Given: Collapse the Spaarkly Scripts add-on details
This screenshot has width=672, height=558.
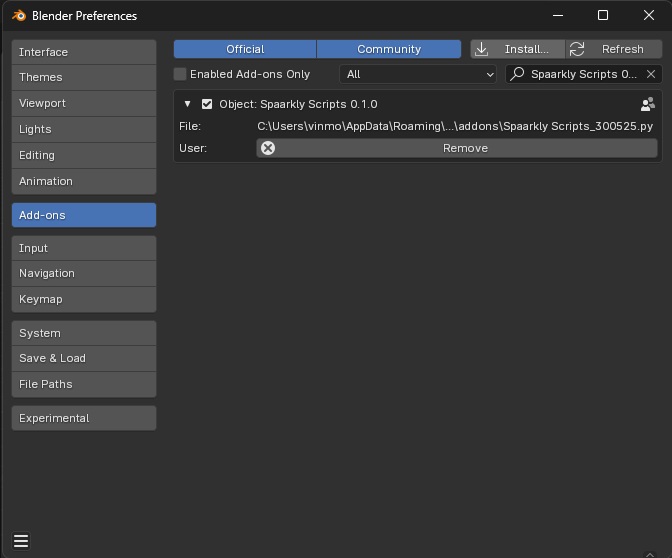Looking at the screenshot, I should click(187, 104).
